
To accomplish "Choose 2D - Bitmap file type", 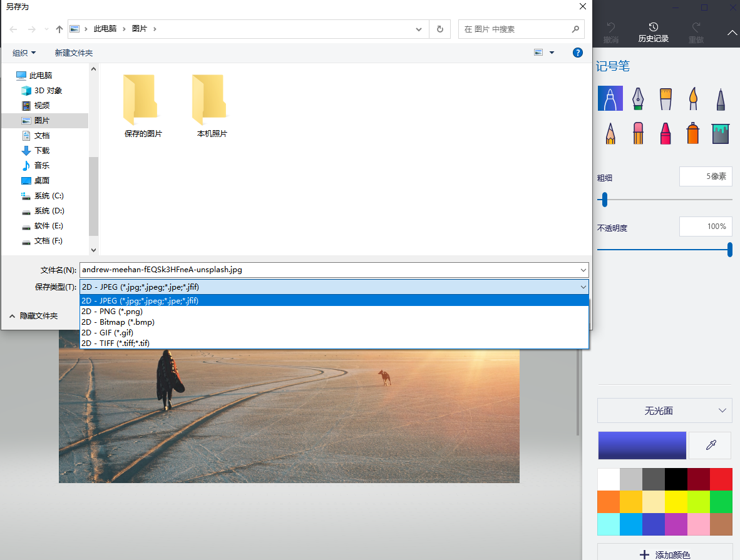I will 334,322.
